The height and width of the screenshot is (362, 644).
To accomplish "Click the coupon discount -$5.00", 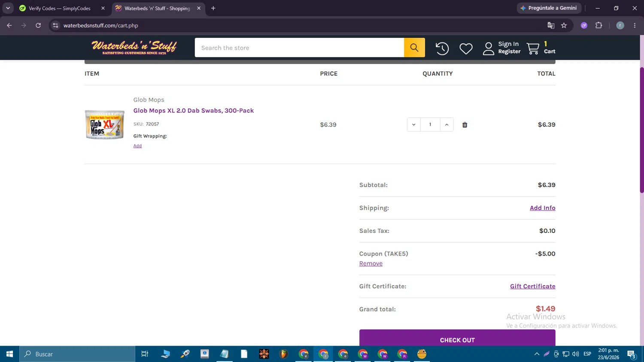I will [x=545, y=254].
